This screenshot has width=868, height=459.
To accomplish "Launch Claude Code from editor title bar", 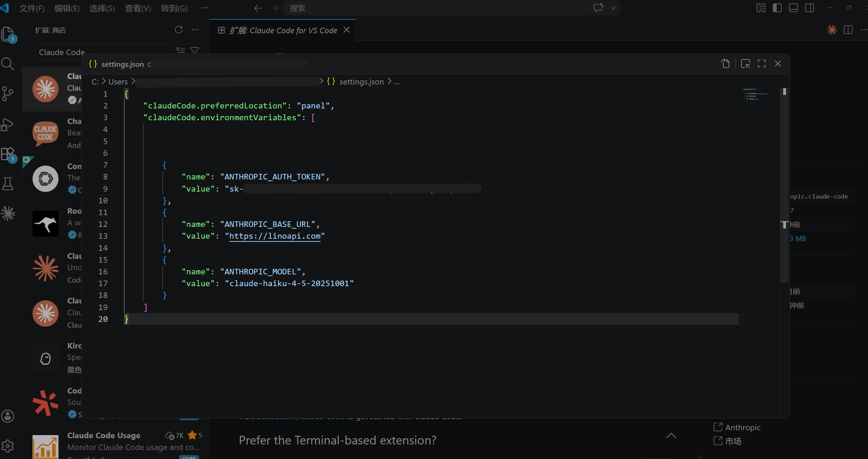I will coord(832,30).
